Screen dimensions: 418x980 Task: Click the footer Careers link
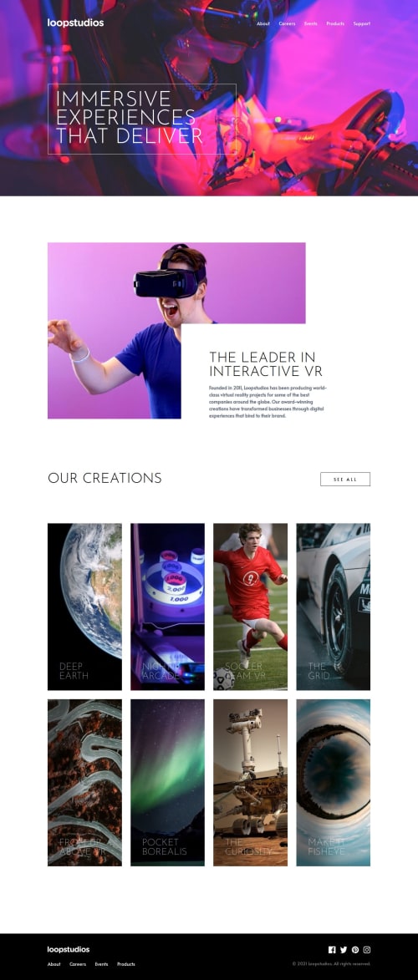pyautogui.click(x=78, y=964)
